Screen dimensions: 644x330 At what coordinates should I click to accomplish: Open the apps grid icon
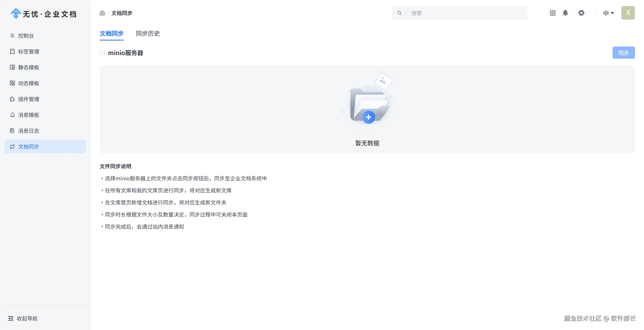(x=553, y=13)
